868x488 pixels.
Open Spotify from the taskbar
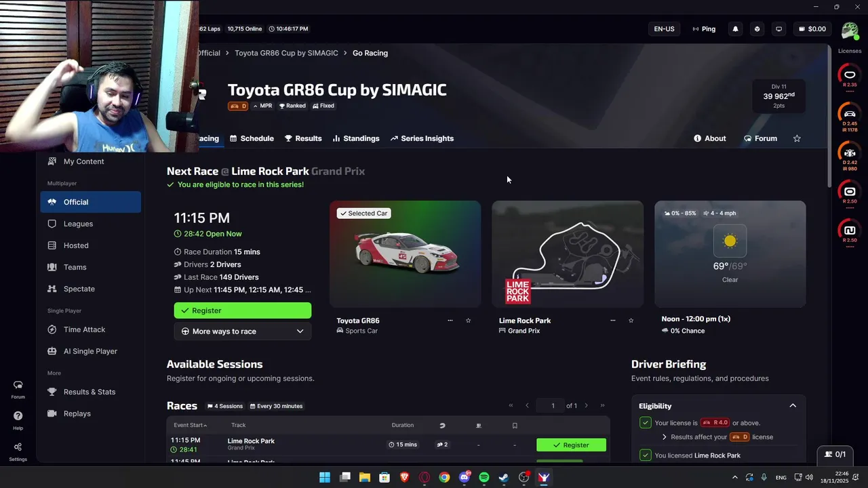[x=484, y=477]
